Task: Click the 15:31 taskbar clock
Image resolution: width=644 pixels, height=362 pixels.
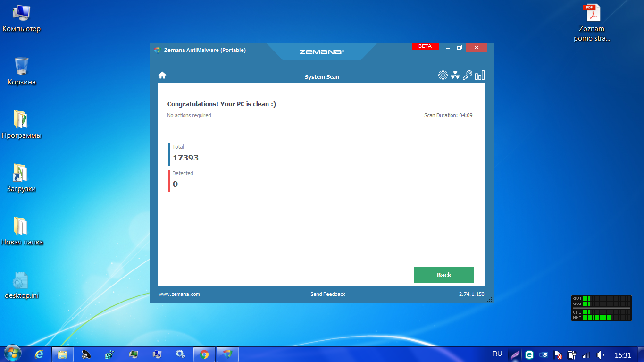Action: [623, 355]
